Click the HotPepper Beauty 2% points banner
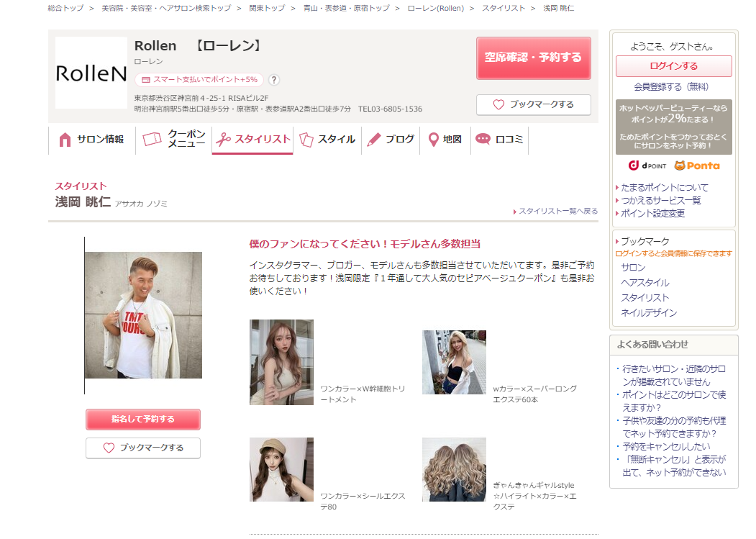Viewport: 756px width, 539px height. [x=673, y=127]
